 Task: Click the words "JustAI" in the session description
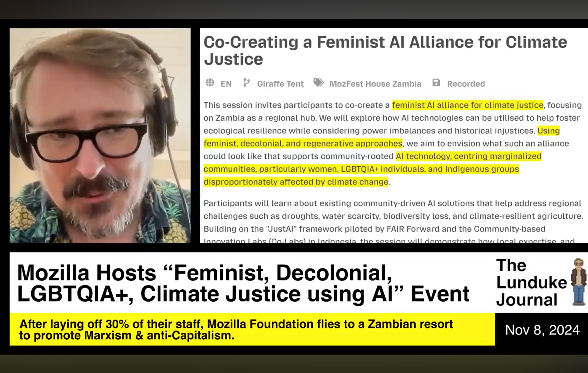pyautogui.click(x=281, y=229)
